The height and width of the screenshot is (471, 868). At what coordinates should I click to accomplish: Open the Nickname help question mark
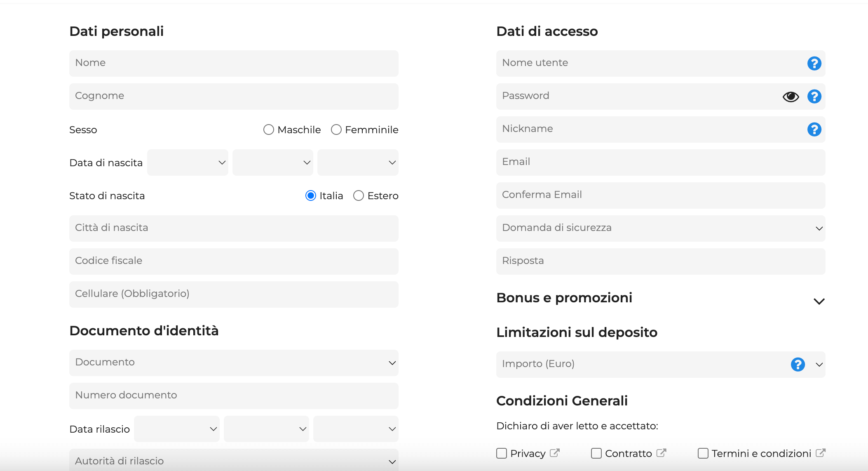click(814, 130)
